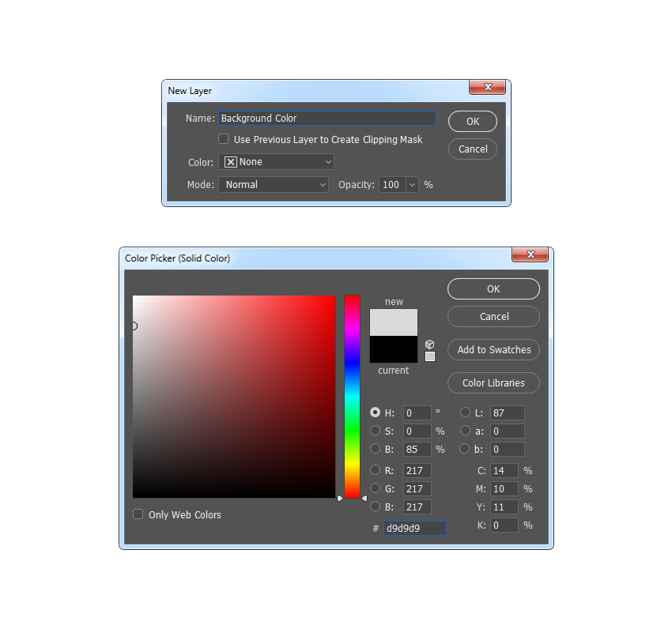Image resolution: width=672 pixels, height=629 pixels.
Task: Confirm the New Layer dialog with OK
Action: 472,121
